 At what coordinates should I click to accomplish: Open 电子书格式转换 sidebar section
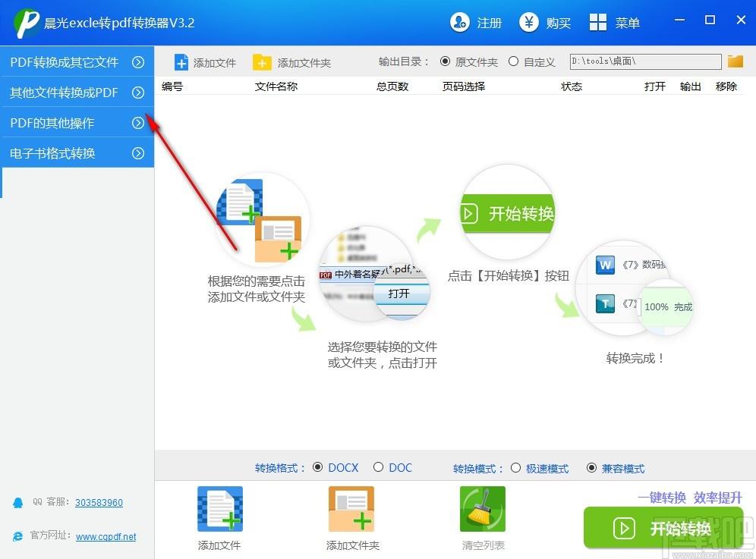point(77,152)
